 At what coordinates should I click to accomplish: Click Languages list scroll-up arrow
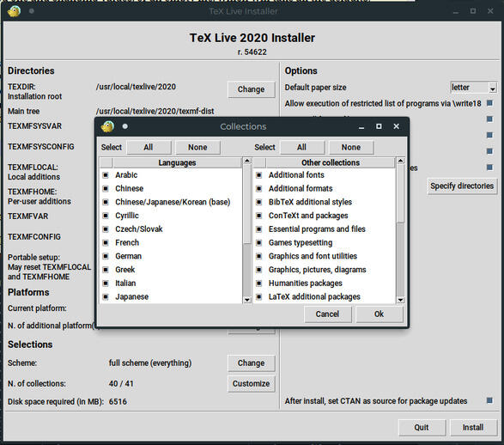tap(247, 161)
